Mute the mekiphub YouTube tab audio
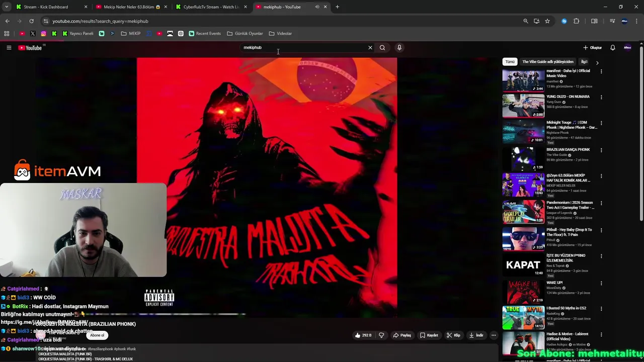This screenshot has width=644, height=362. (317, 7)
